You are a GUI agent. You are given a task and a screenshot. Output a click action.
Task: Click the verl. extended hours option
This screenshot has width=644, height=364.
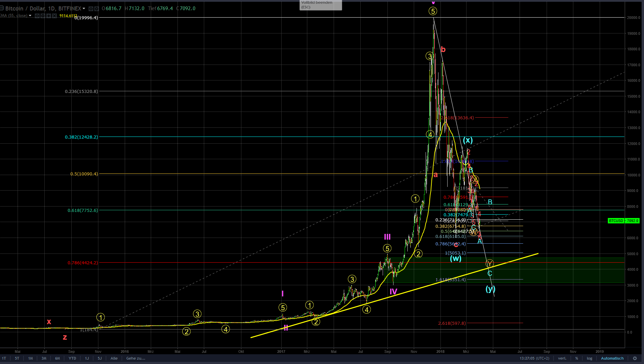[562, 358]
